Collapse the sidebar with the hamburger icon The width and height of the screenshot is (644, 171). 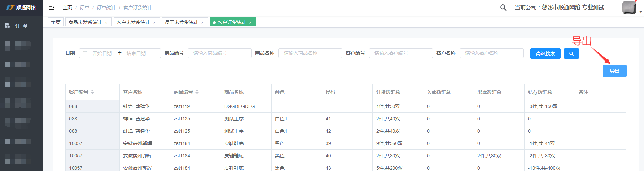(51, 7)
